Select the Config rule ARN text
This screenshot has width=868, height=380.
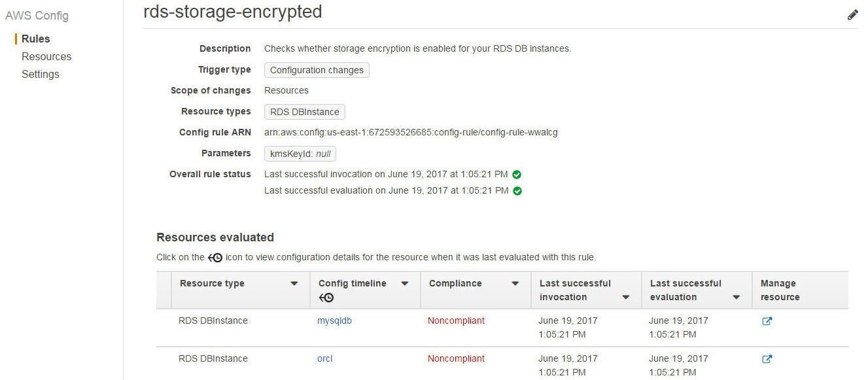[x=411, y=133]
